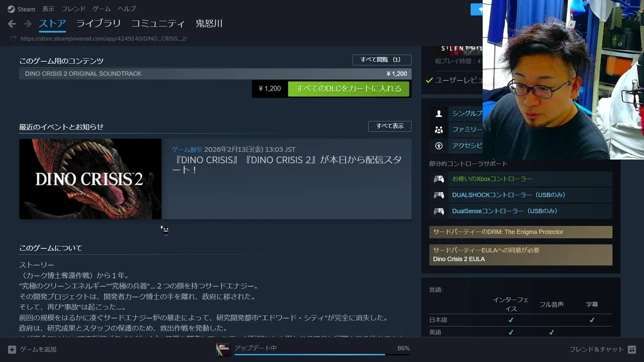
Task: Click the 英語 language row
Action: click(x=521, y=332)
